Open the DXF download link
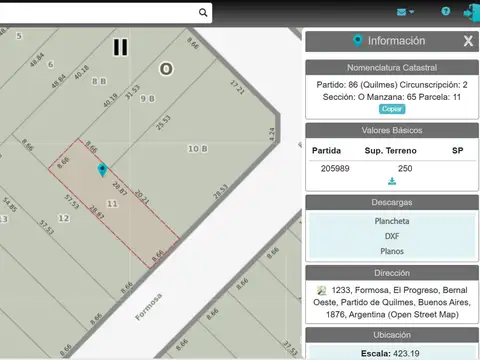The width and height of the screenshot is (480, 360). click(392, 236)
